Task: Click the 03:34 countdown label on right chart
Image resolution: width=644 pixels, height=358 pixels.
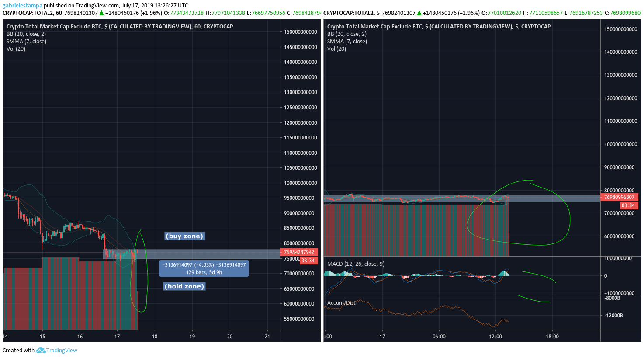Action: tap(628, 205)
